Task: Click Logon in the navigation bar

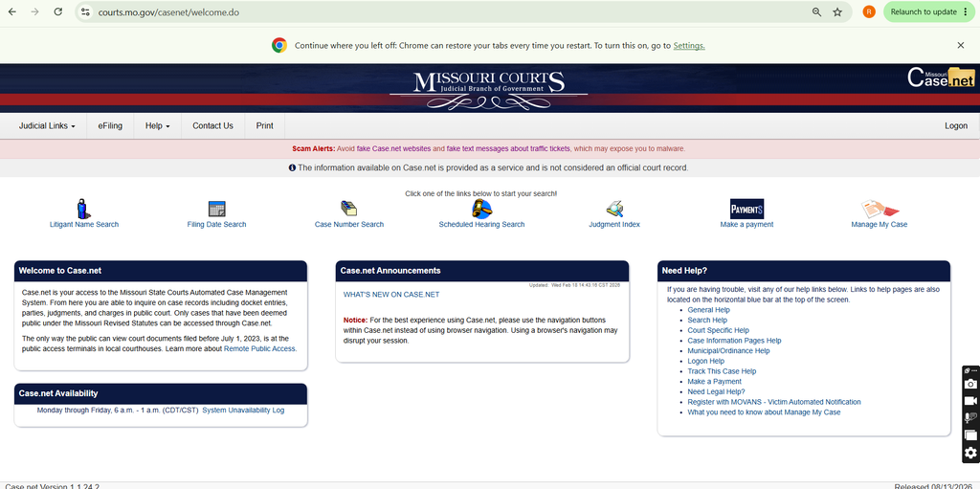Action: click(956, 125)
